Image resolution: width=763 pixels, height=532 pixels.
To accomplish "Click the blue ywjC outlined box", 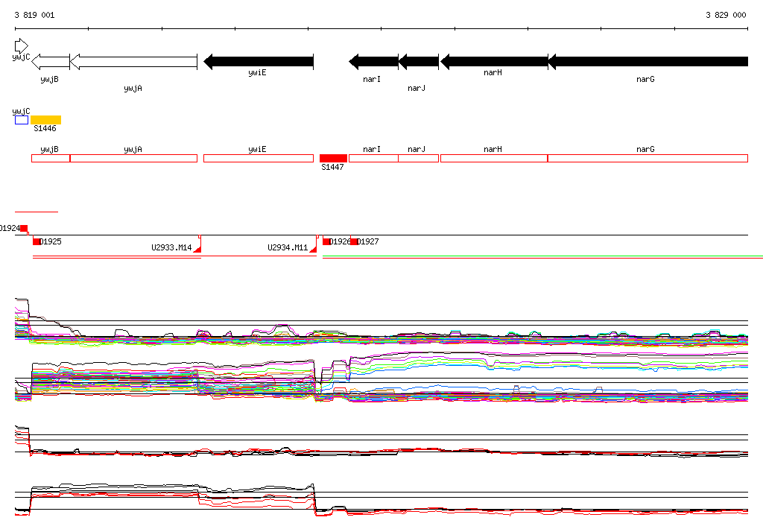I will (22, 120).
